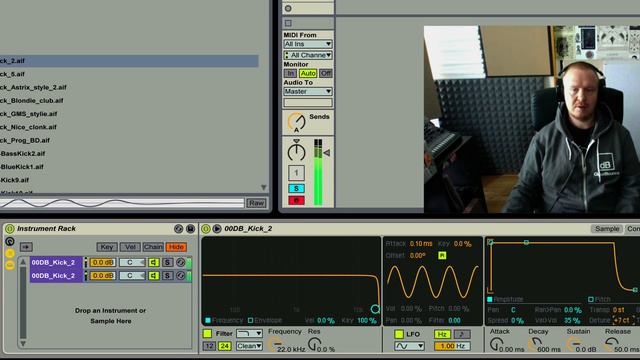This screenshot has height=360, width=640.
Task: Set LFO rate mode to Hz
Action: coord(442,334)
